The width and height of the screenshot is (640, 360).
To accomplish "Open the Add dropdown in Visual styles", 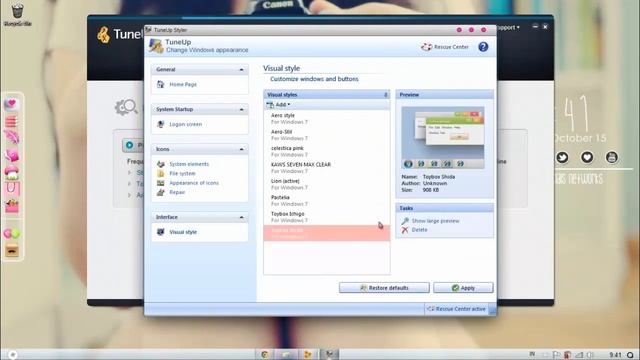I will [x=278, y=105].
